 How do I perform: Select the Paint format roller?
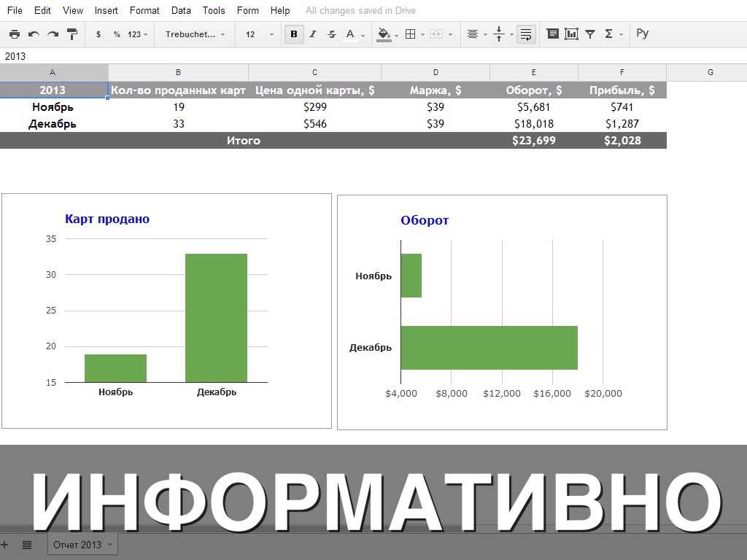point(72,34)
